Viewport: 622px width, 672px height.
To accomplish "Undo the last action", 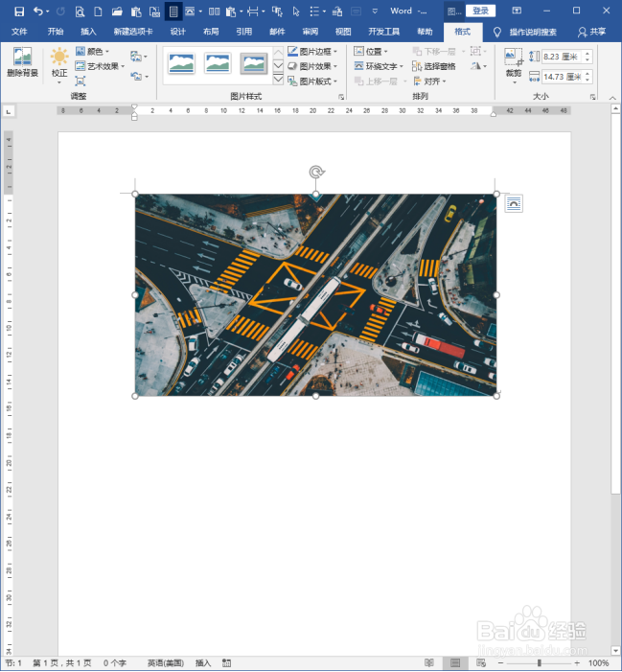I will point(38,12).
